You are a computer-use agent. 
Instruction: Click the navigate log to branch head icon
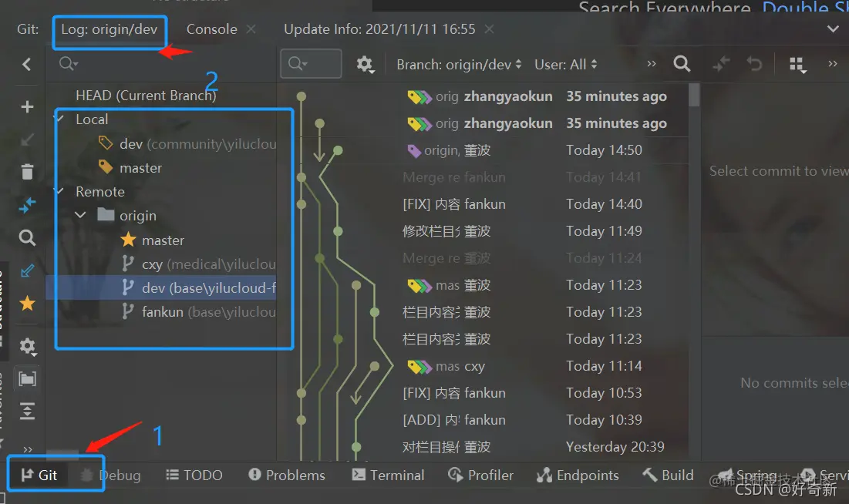click(x=27, y=270)
